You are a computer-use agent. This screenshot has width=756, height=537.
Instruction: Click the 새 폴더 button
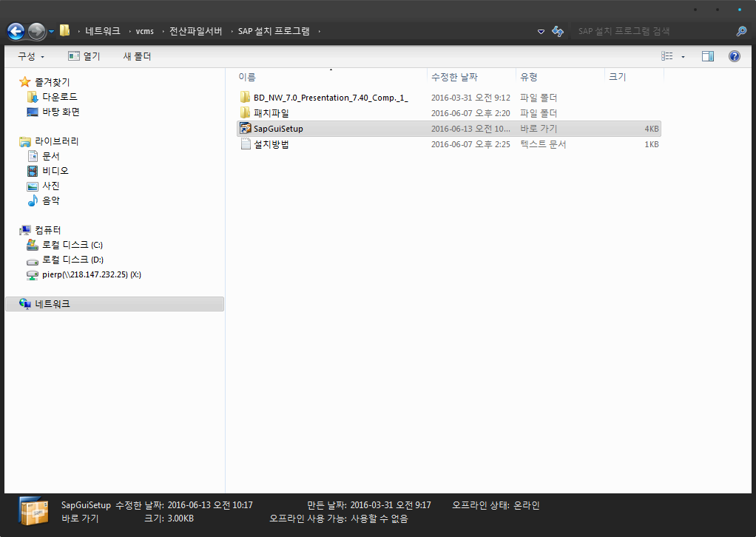[137, 56]
